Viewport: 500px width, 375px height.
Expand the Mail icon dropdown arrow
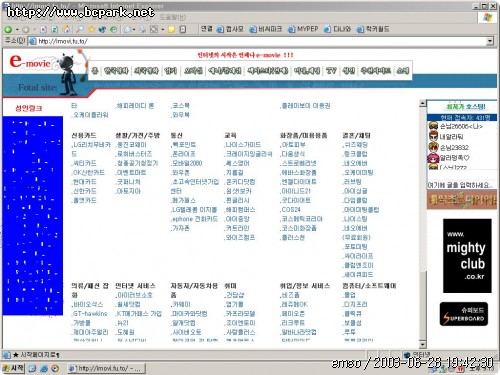134,30
